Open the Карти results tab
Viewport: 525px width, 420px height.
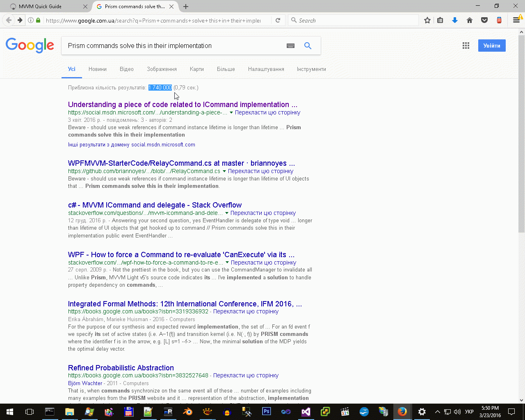197,69
